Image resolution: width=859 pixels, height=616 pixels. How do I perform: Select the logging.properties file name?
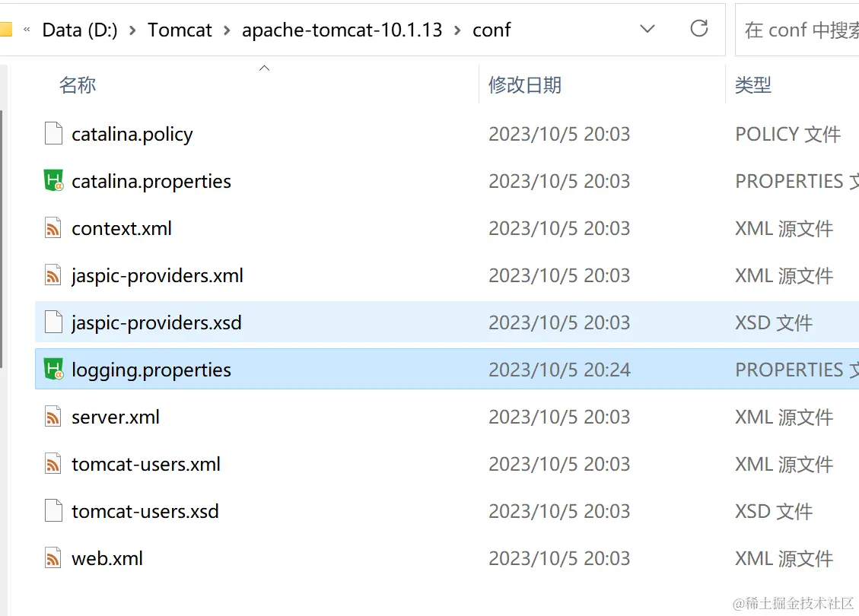[151, 370]
